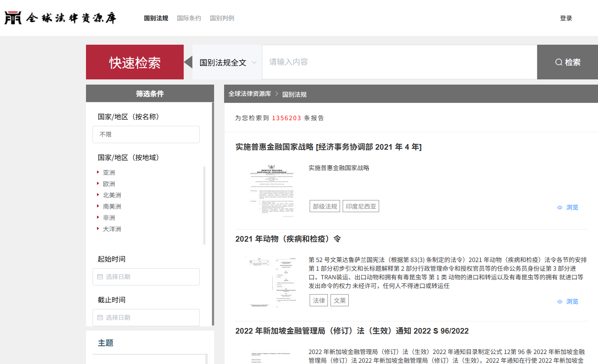
Task: Click the 登录 login link
Action: (x=566, y=18)
